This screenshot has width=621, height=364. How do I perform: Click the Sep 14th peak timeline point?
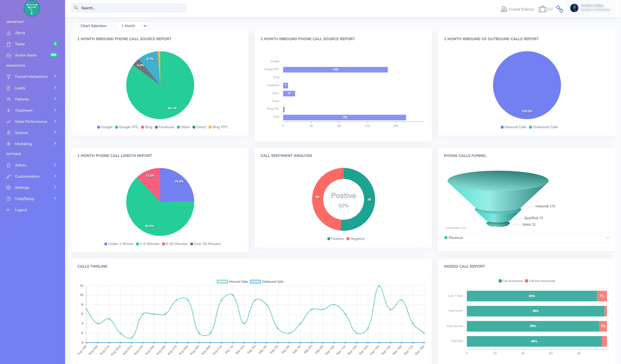click(379, 286)
